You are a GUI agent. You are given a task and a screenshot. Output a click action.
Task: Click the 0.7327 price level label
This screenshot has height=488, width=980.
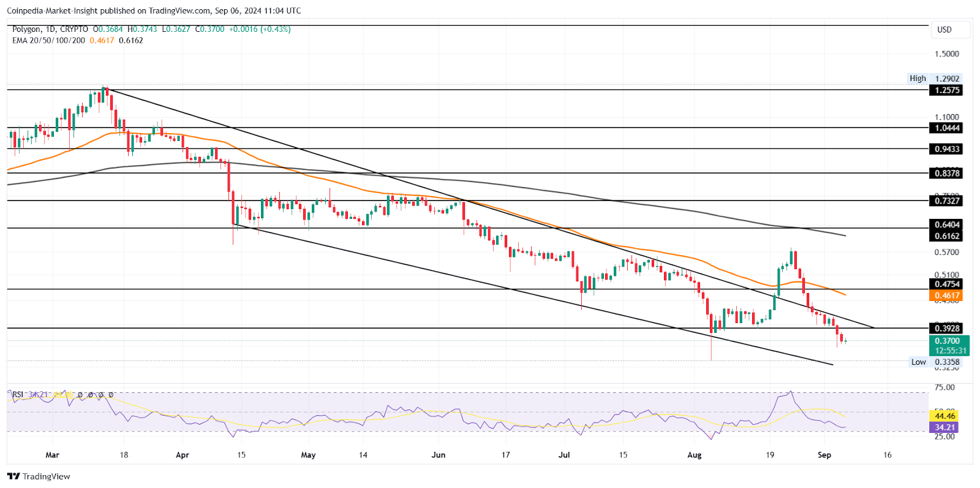tap(947, 201)
